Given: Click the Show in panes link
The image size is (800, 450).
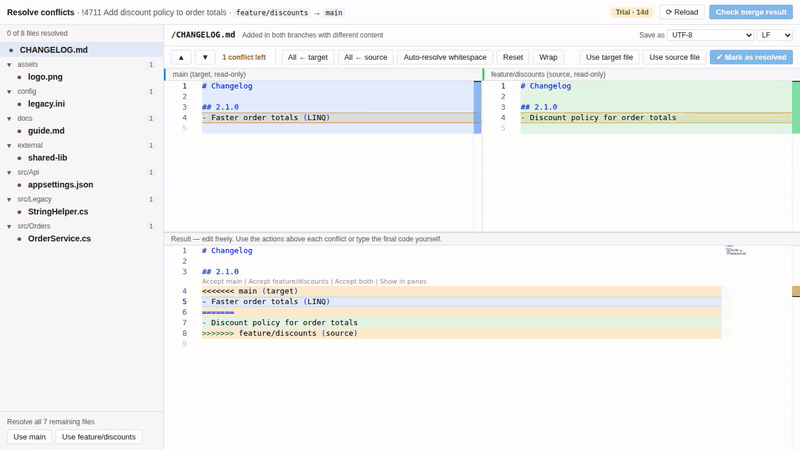Looking at the screenshot, I should (x=403, y=281).
